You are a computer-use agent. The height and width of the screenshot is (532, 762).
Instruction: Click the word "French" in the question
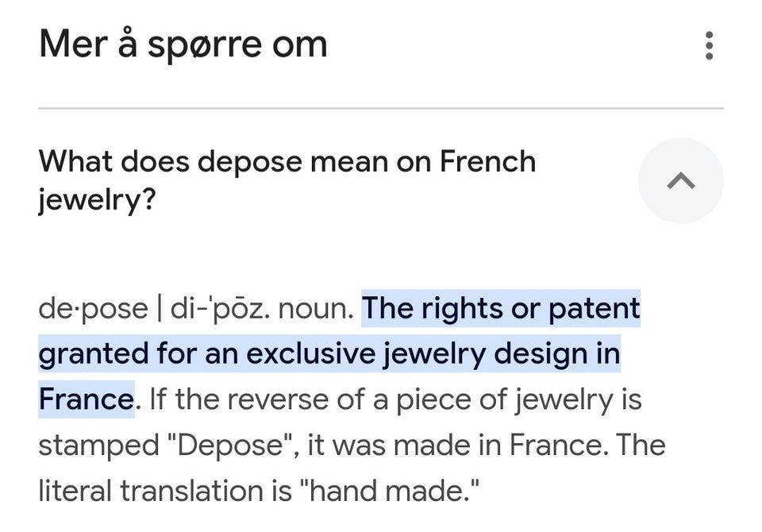[x=487, y=162]
